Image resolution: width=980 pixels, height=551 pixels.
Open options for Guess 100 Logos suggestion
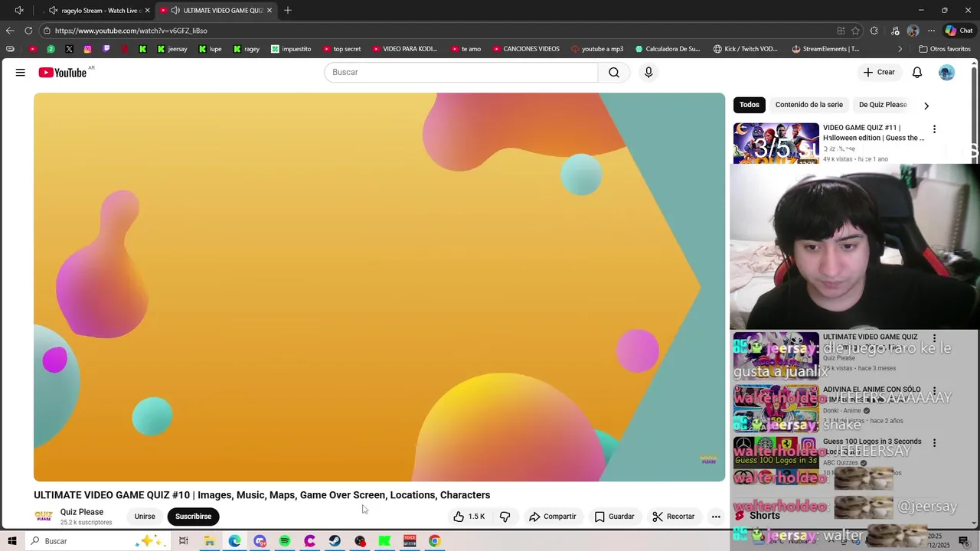(934, 442)
